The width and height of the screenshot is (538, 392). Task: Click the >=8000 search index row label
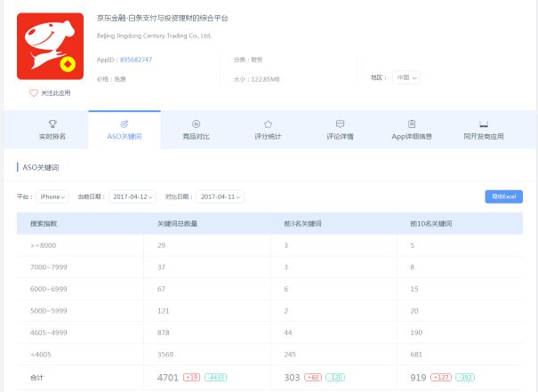coord(44,245)
